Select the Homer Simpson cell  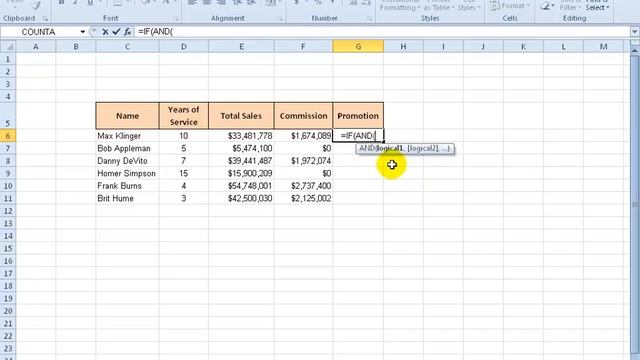click(x=127, y=173)
